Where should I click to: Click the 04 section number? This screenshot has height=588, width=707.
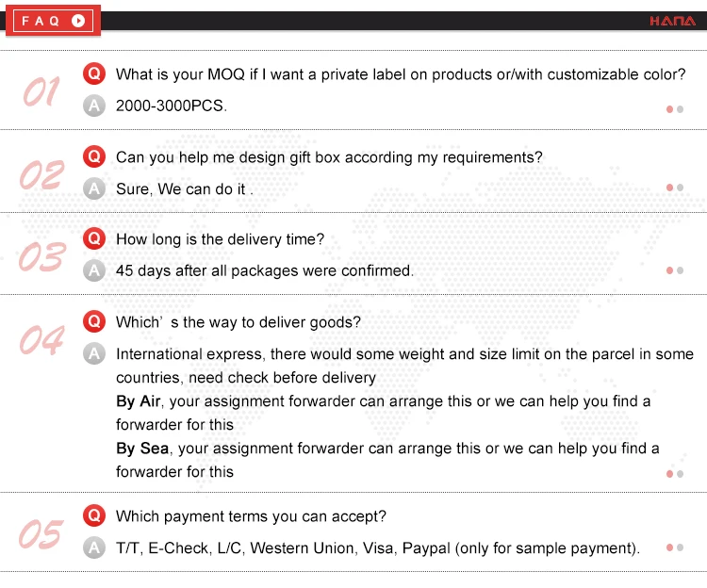pyautogui.click(x=41, y=339)
